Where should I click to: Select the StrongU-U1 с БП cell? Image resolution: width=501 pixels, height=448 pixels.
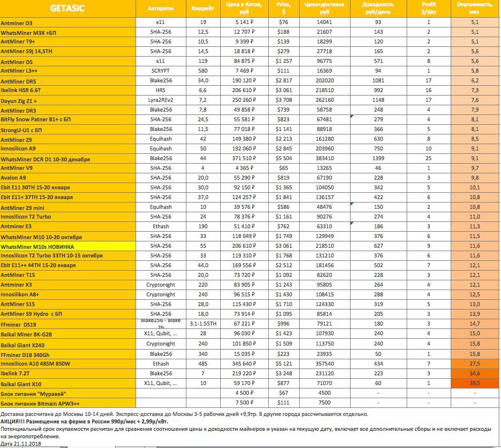(67, 130)
